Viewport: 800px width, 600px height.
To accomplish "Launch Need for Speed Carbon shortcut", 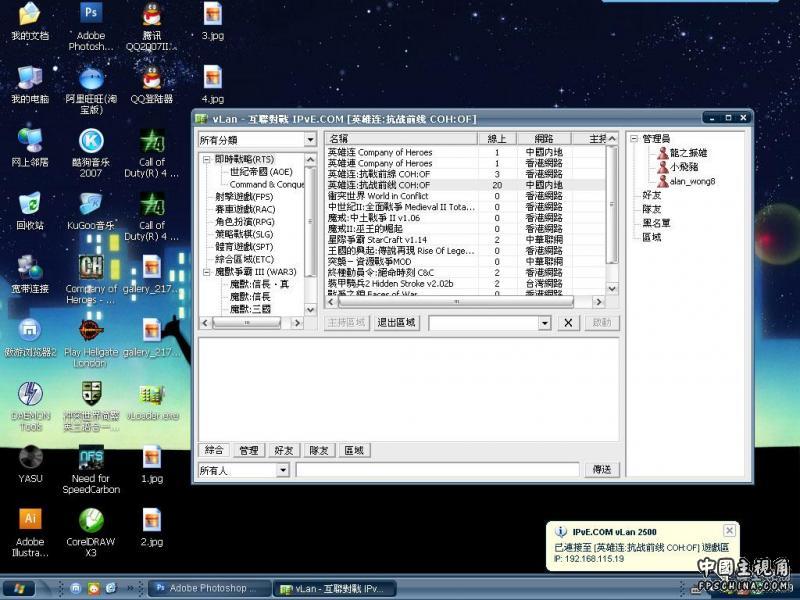I will [x=91, y=469].
